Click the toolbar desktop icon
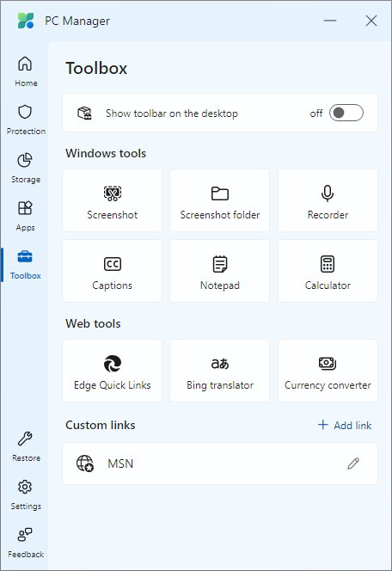This screenshot has width=392, height=571. pyautogui.click(x=84, y=114)
